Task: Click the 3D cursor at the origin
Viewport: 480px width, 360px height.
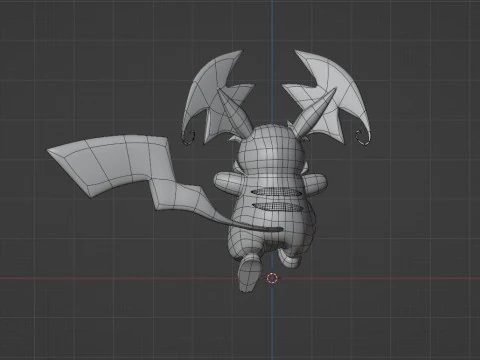Action: 272,278
